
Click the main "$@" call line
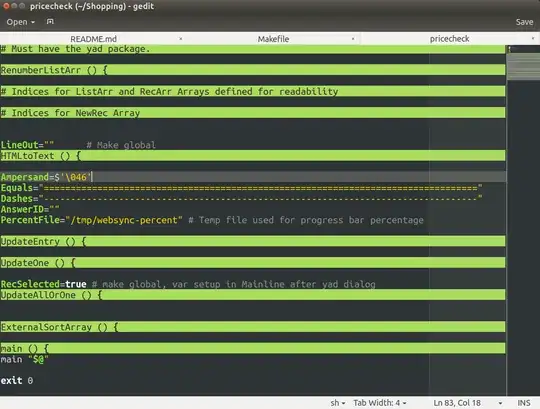point(24,359)
